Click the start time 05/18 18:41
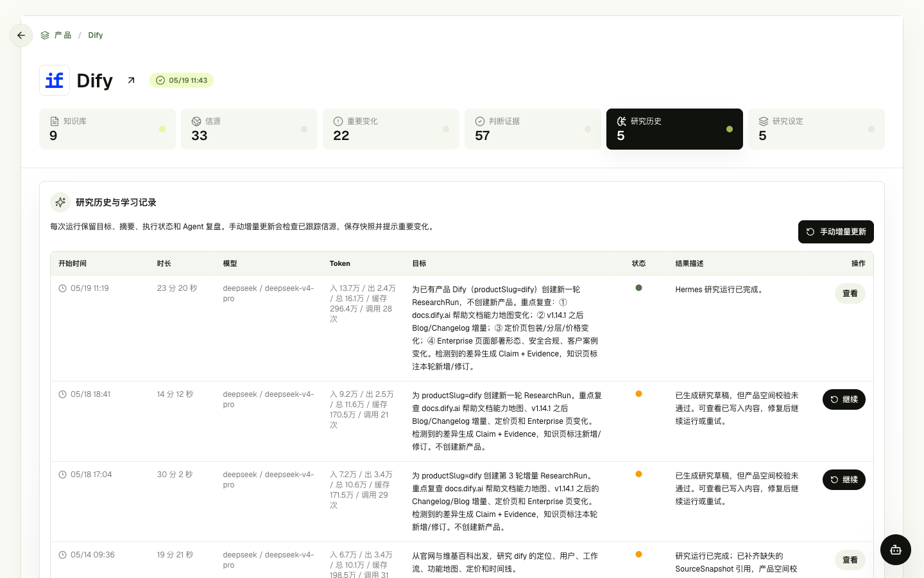 pos(90,394)
